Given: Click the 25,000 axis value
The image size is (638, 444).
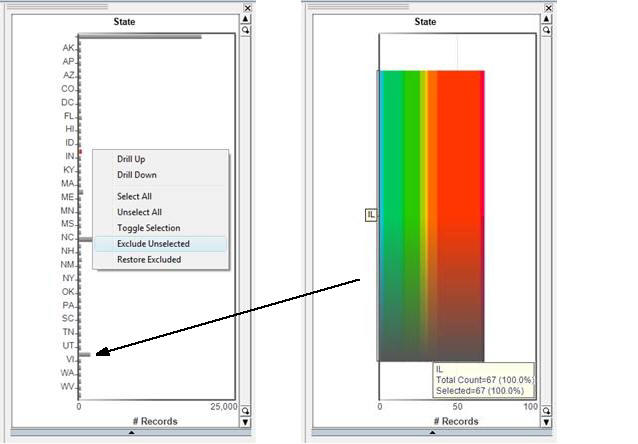Looking at the screenshot, I should (x=224, y=407).
